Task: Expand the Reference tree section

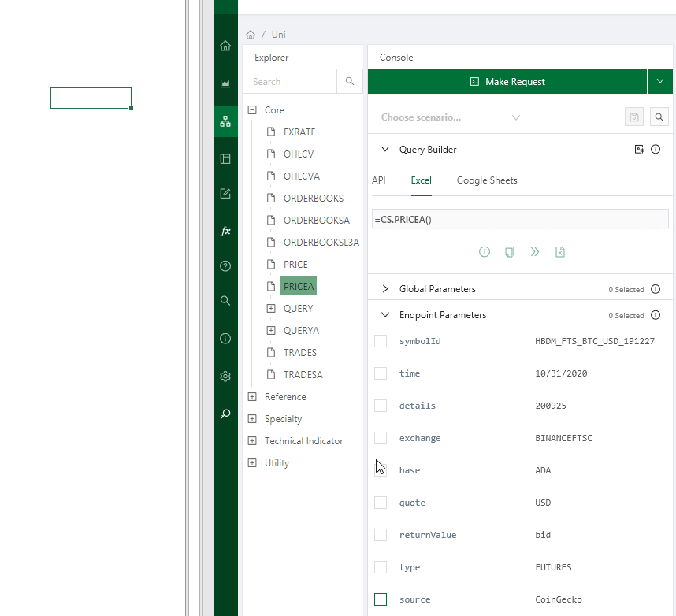Action: pos(253,396)
